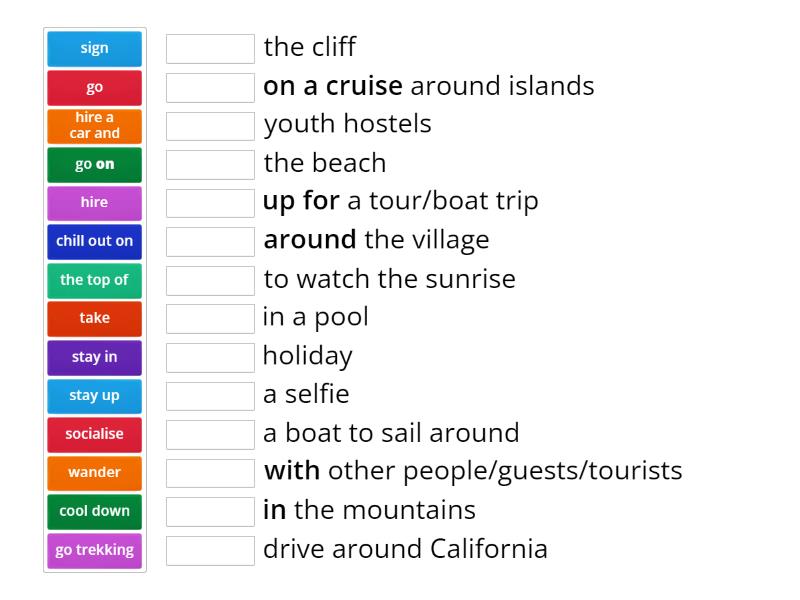Click the blank box beside 'in a pool'
Image resolution: width=800 pixels, height=600 pixels.
tap(210, 318)
